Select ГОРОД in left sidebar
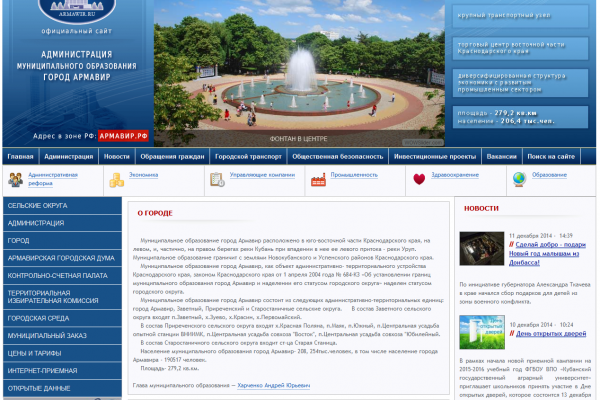 click(62, 241)
